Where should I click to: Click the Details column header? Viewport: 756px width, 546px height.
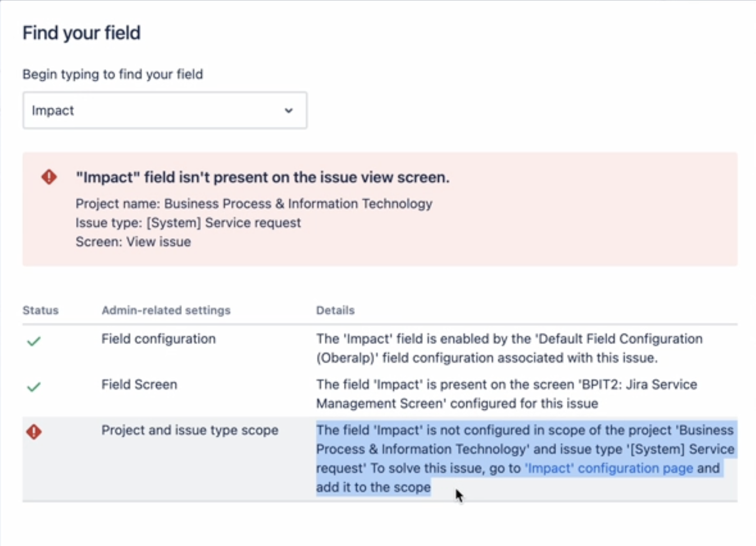(x=335, y=310)
